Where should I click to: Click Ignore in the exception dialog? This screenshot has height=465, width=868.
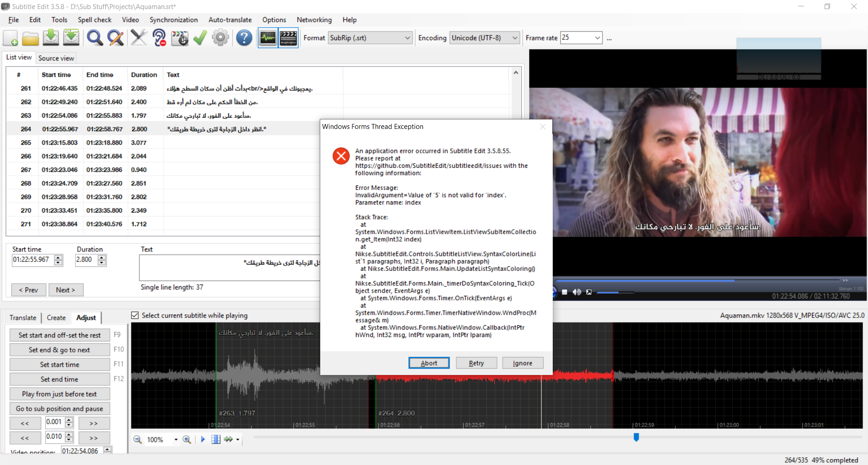coord(522,363)
